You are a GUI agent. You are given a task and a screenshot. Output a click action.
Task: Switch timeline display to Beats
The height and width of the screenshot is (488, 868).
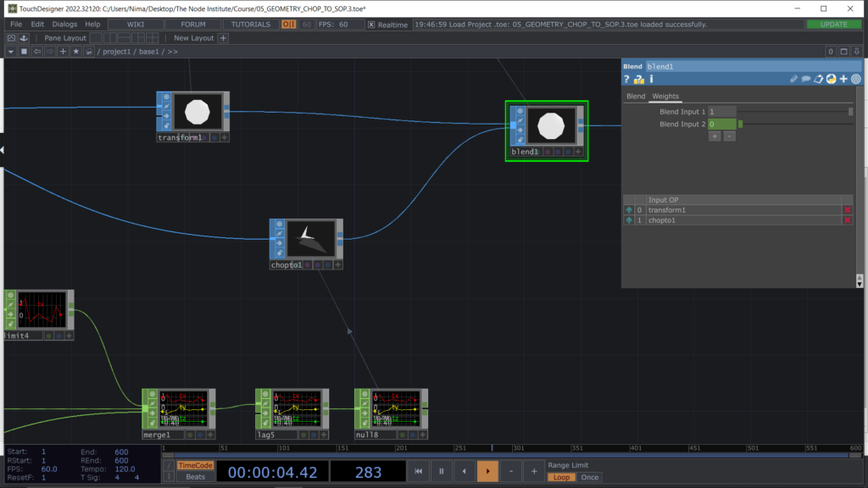click(x=196, y=477)
